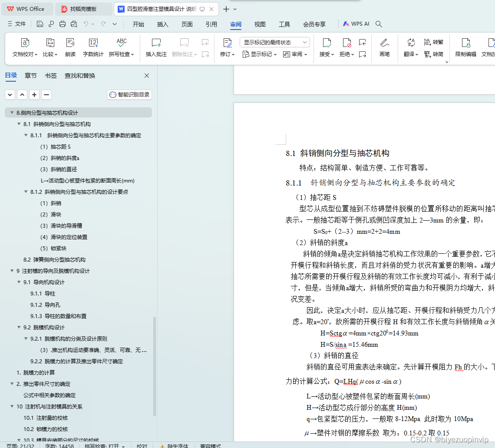Screen dimensions: 495x448
Task: Collapse the 8.1.2 outline node arrow
Action: [26, 192]
